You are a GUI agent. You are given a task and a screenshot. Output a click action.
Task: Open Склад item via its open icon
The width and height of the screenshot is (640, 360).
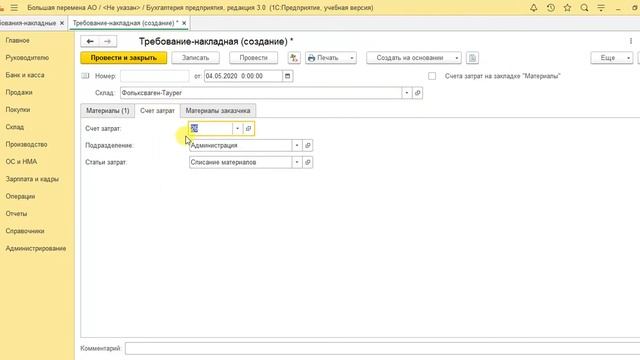(x=417, y=93)
